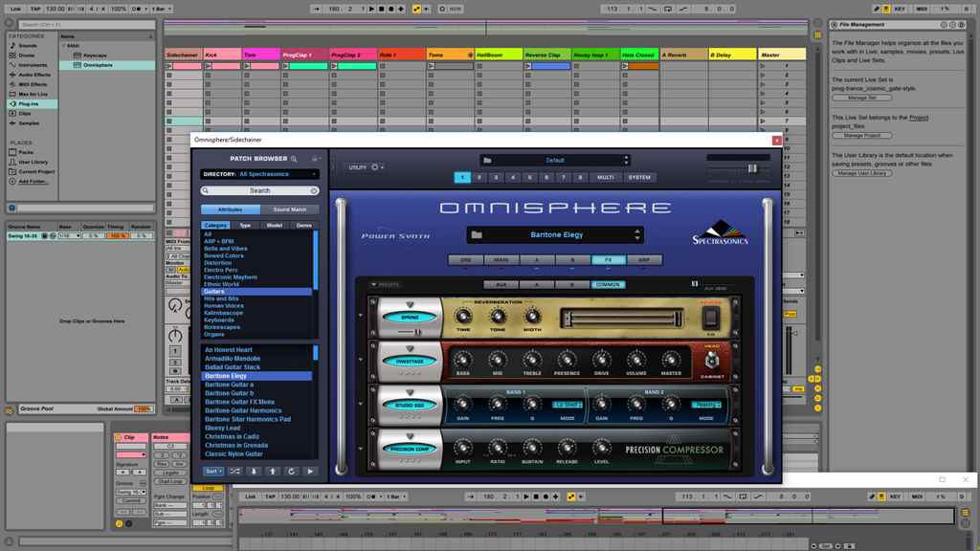The width and height of the screenshot is (980, 551).
Task: Open the ORB page tab
Action: 466,260
